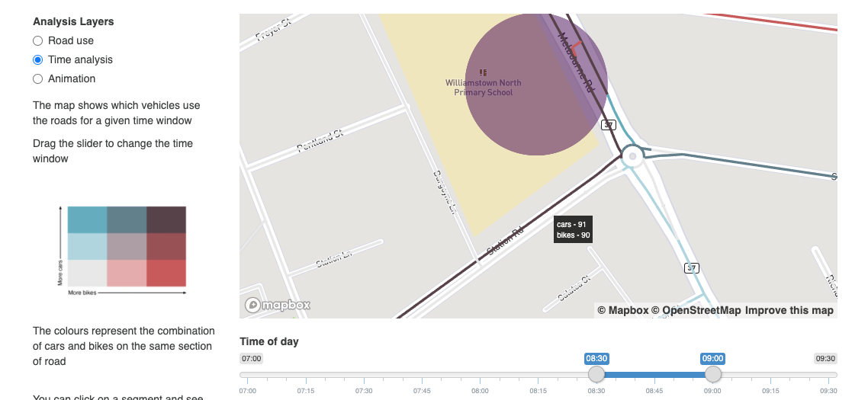
Task: Click the 08:00 tick on time slider
Action: (480, 390)
